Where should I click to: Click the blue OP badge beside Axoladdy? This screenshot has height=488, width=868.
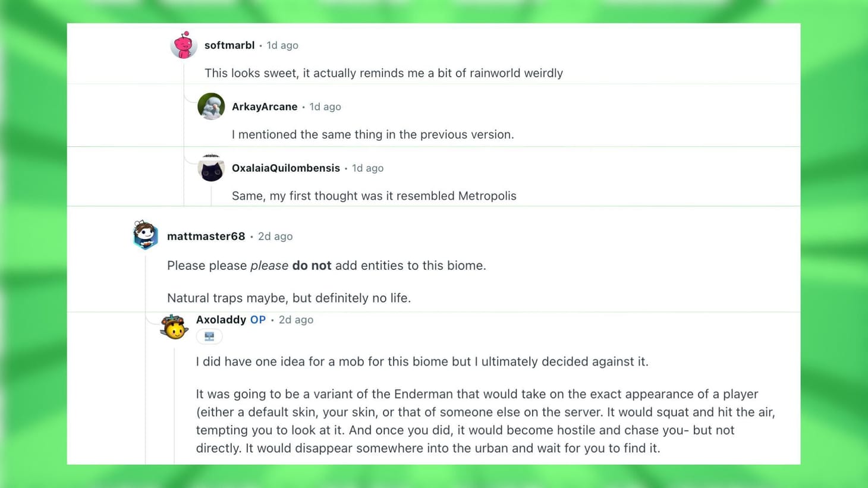point(257,319)
